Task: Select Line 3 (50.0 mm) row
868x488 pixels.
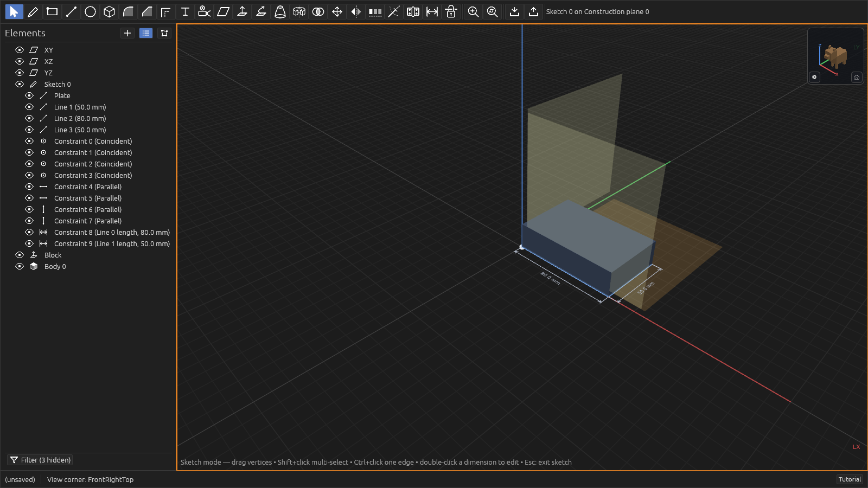Action: pos(80,130)
